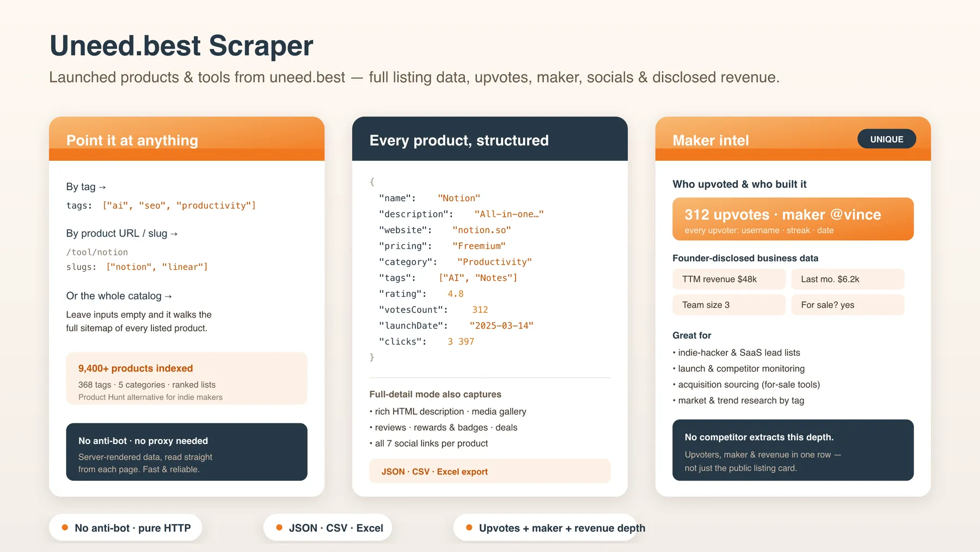Click 'Who upvoted & who built it' heading
The image size is (980, 552).
point(739,184)
